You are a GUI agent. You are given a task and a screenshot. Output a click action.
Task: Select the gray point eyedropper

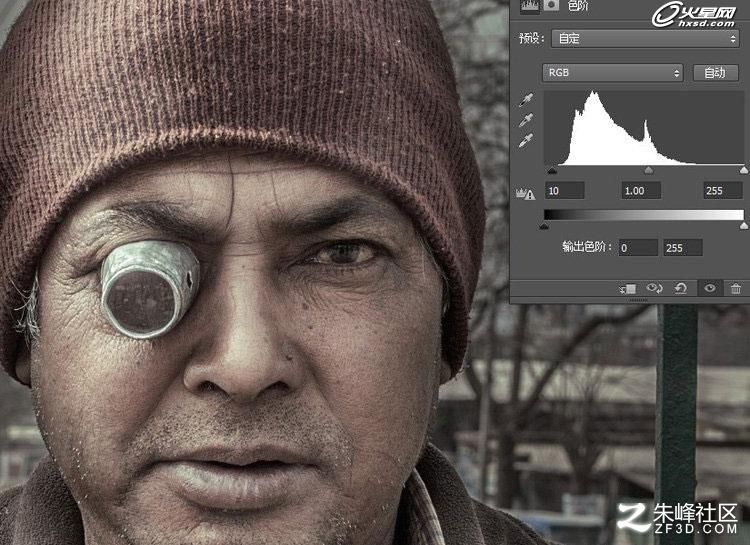[x=526, y=121]
